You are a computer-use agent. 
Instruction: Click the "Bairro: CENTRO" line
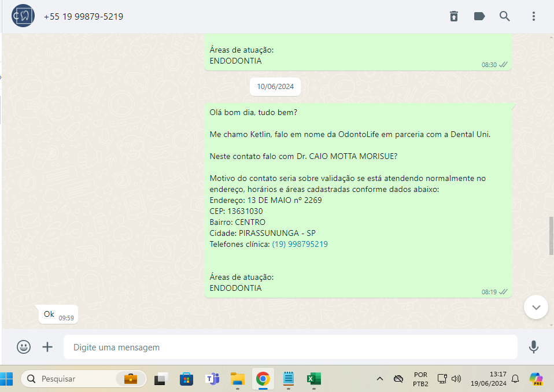pyautogui.click(x=238, y=222)
